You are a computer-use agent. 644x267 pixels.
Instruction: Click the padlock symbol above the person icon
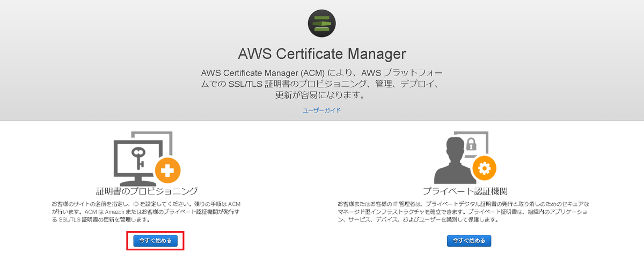[471, 144]
